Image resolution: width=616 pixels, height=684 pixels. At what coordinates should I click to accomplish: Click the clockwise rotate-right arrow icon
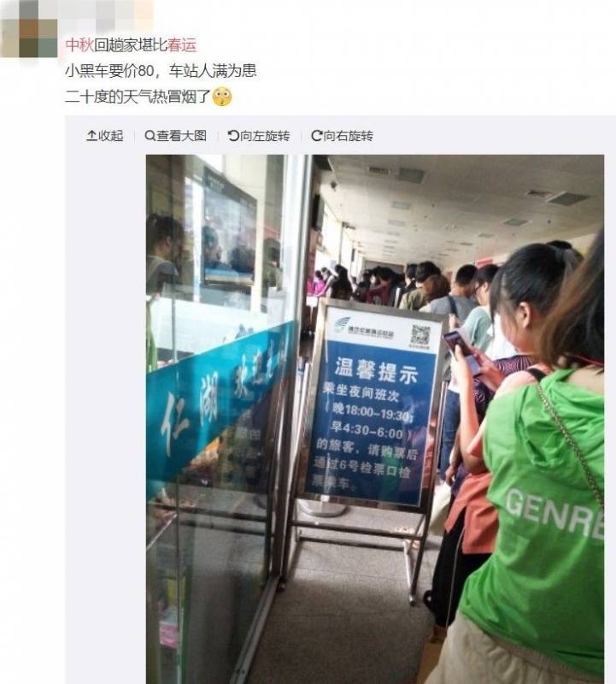pos(316,136)
